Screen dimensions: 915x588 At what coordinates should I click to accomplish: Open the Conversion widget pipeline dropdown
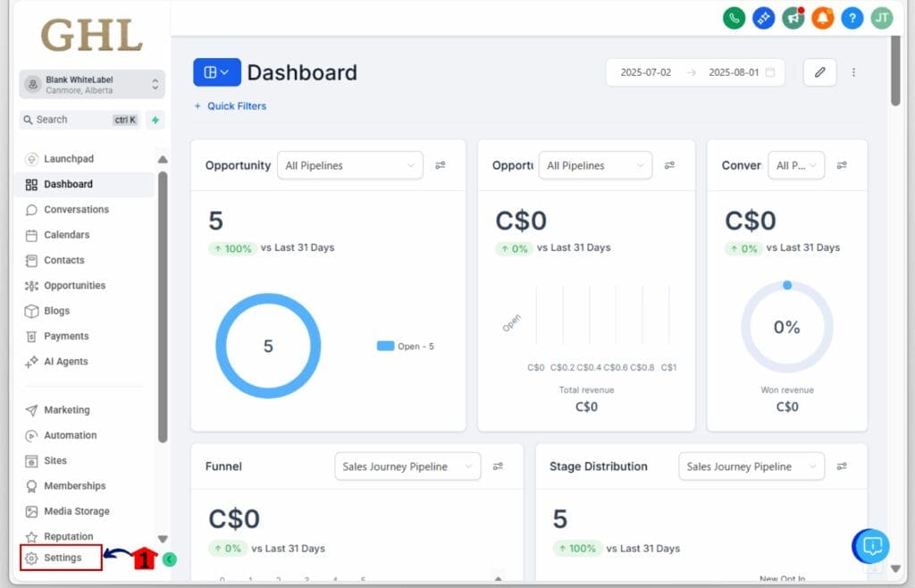point(796,165)
